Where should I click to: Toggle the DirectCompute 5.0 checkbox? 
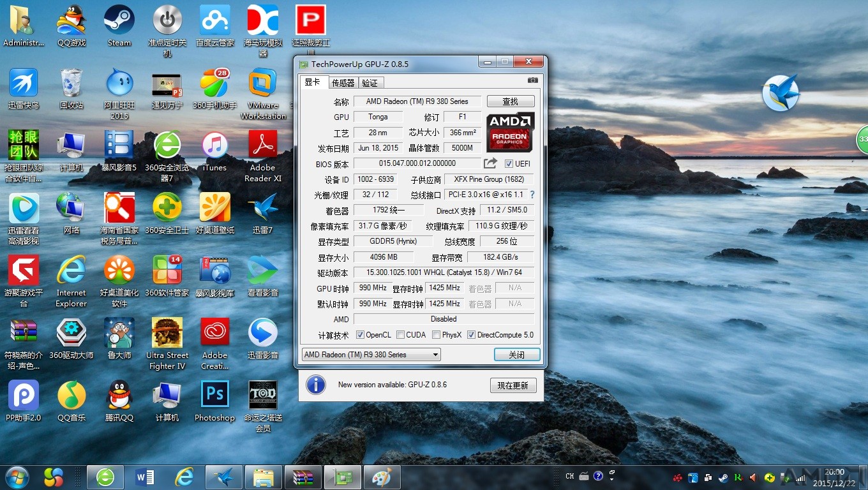[x=471, y=335]
